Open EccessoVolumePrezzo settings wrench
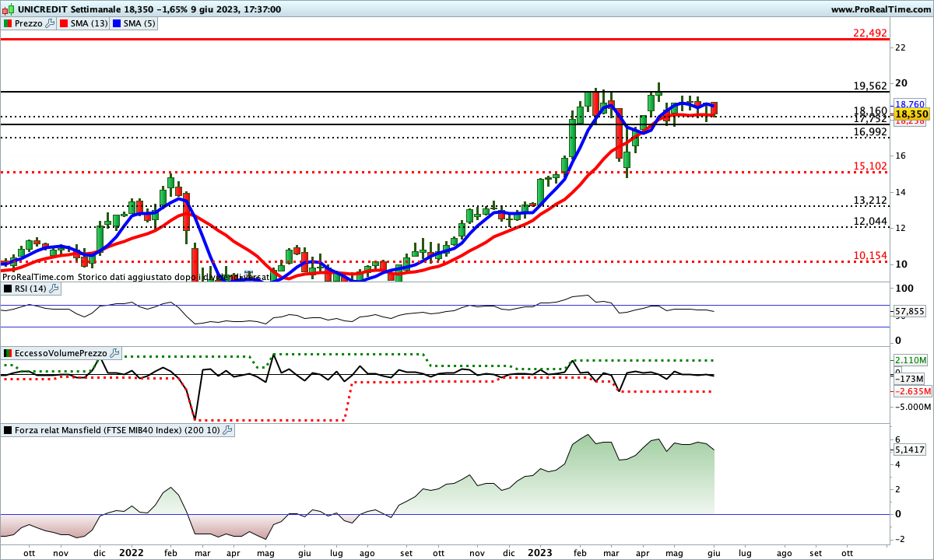The image size is (934, 560). (115, 353)
